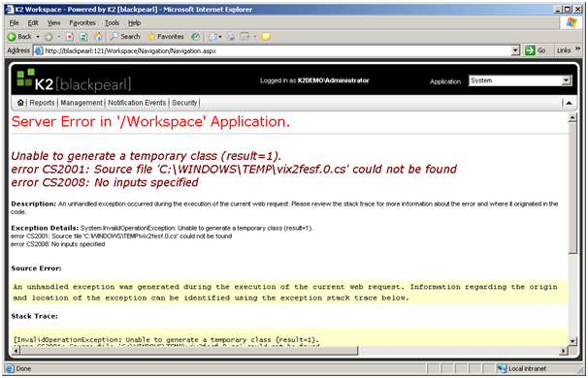This screenshot has height=378, width=588.
Task: Open the Help menu
Action: pyautogui.click(x=134, y=23)
